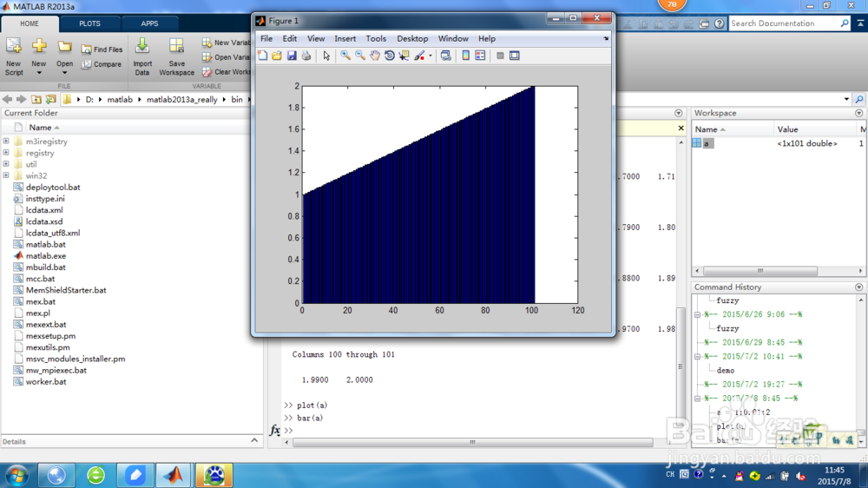868x488 pixels.
Task: Open Command History panel actions menu
Action: point(858,287)
